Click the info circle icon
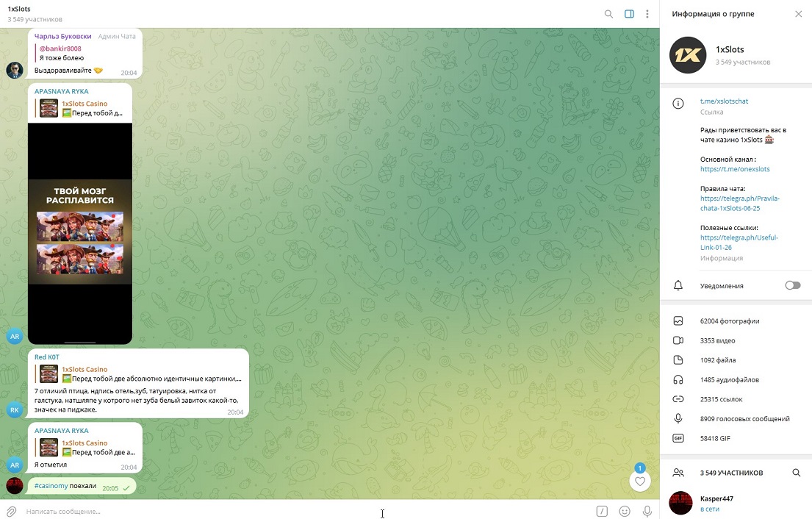 click(678, 104)
